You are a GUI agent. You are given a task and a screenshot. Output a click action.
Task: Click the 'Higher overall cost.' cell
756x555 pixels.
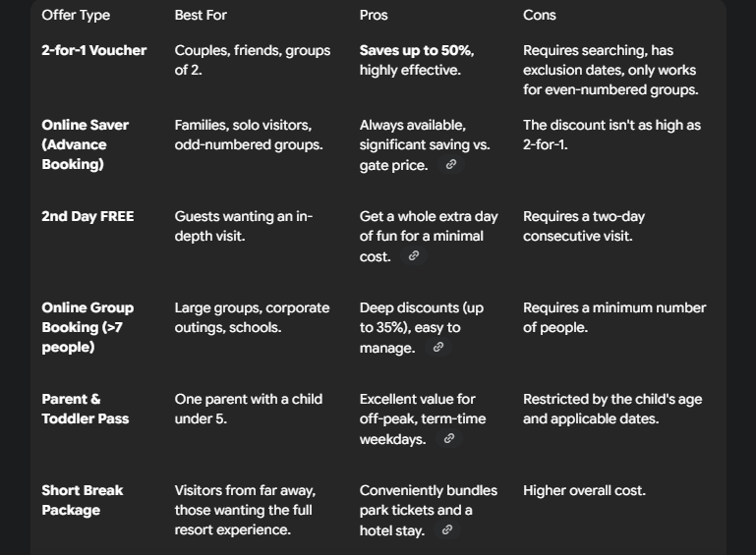point(584,490)
